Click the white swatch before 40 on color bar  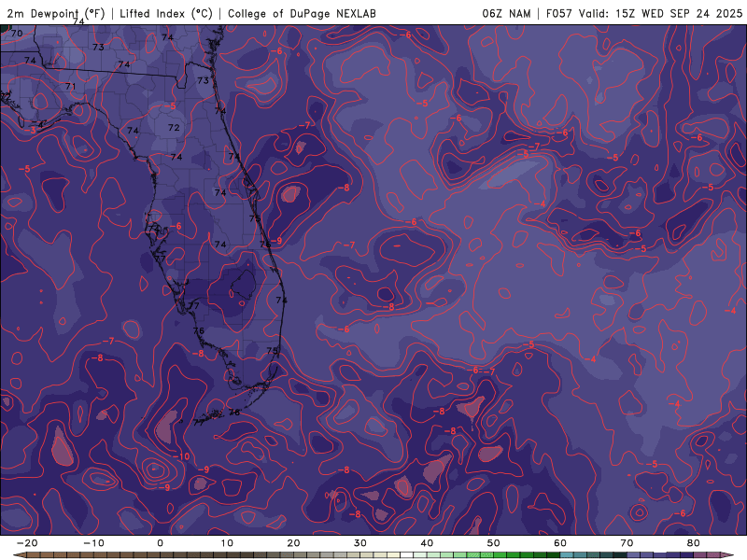click(407, 555)
